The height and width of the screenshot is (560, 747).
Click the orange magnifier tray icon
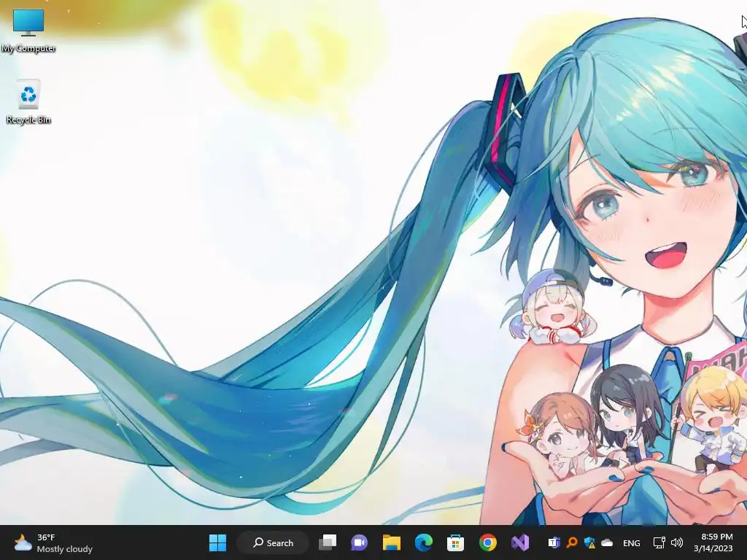coord(572,542)
